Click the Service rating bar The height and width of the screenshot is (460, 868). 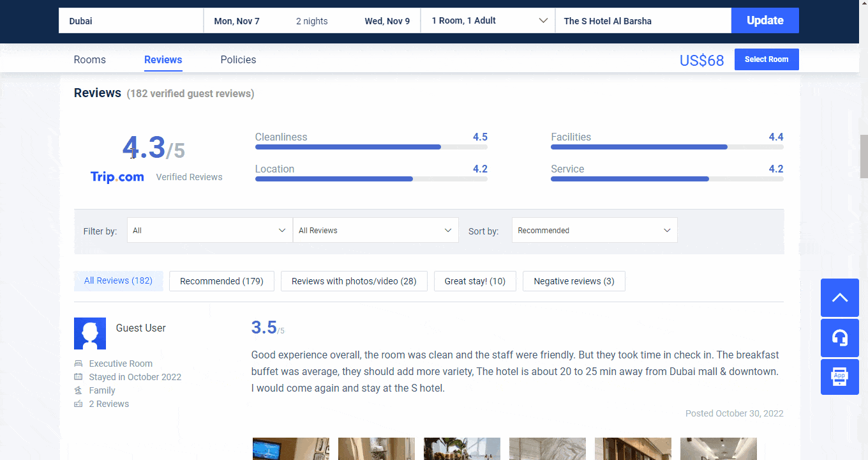tap(667, 179)
